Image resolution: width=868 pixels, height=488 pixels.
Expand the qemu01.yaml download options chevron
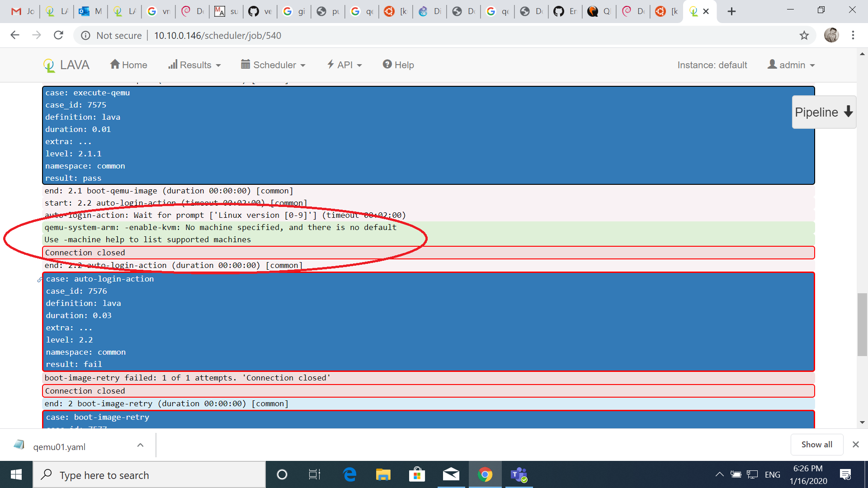pos(140,446)
